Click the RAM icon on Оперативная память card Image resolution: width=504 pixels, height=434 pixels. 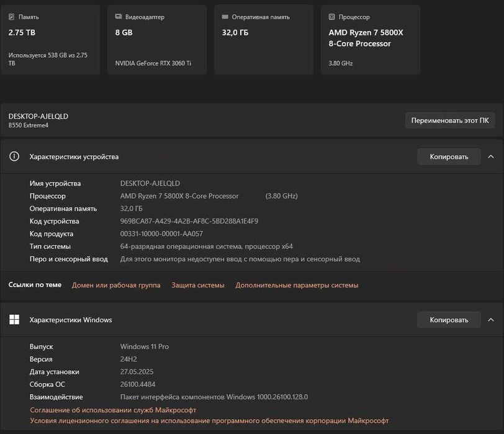225,17
